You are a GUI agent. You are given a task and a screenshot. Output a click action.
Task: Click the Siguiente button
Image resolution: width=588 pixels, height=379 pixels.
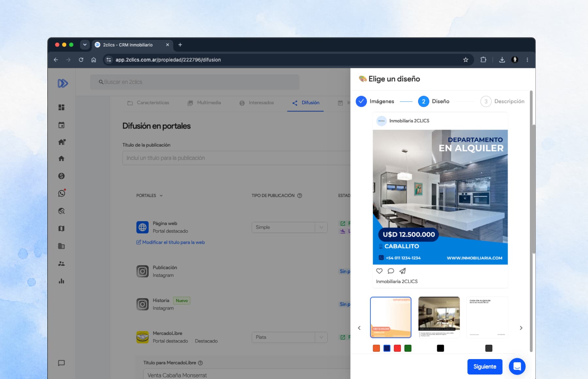pyautogui.click(x=485, y=367)
